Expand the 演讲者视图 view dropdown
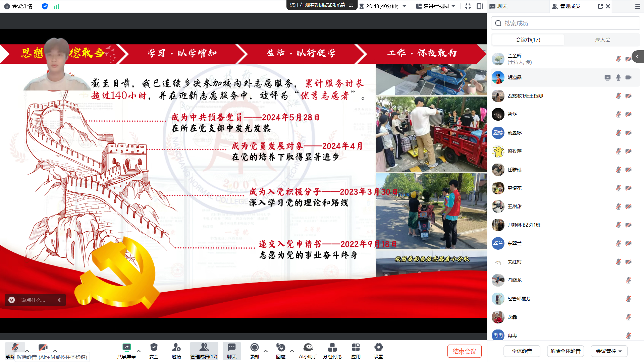The width and height of the screenshot is (644, 362). point(436,6)
